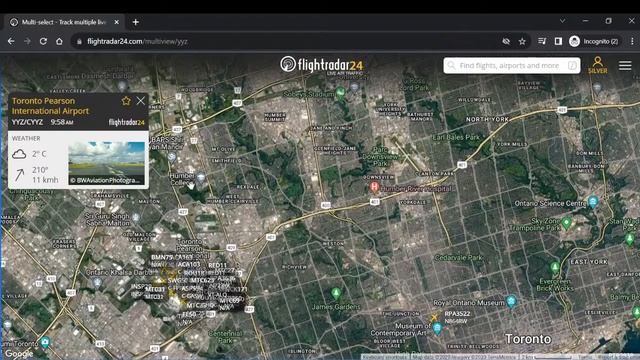Image resolution: width=640 pixels, height=360 pixels.
Task: Select the ACA103 flight label
Action: [x=189, y=264]
